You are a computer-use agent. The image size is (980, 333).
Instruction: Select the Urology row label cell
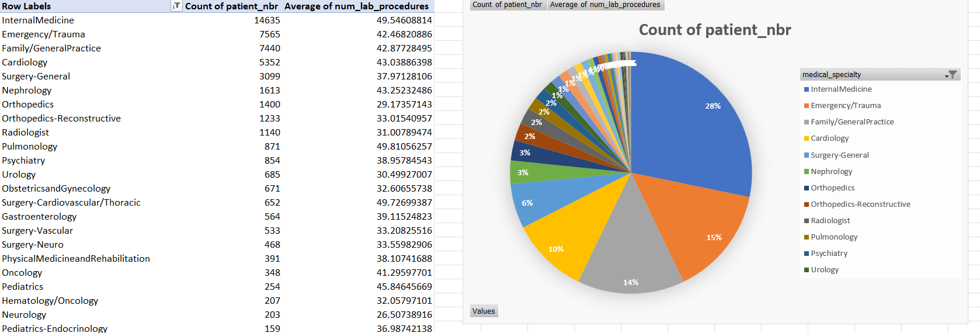point(91,174)
